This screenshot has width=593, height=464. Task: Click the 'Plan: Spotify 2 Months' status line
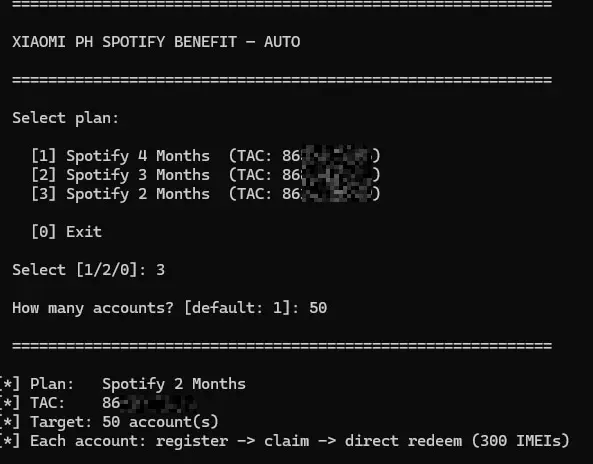pos(123,384)
